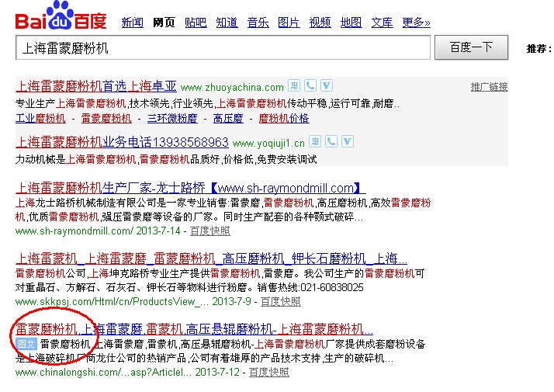Click the www.zhuoyachina.com URL text
This screenshot has width=554, height=392.
[232, 87]
